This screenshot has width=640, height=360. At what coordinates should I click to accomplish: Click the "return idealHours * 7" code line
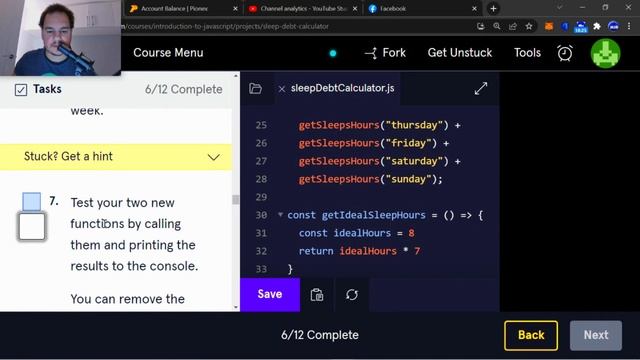pos(359,251)
